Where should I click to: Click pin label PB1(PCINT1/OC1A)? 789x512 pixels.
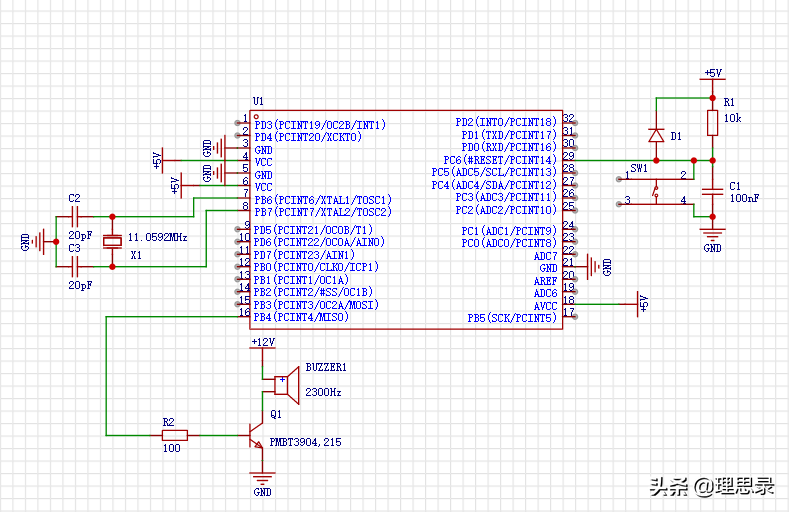[x=301, y=280]
